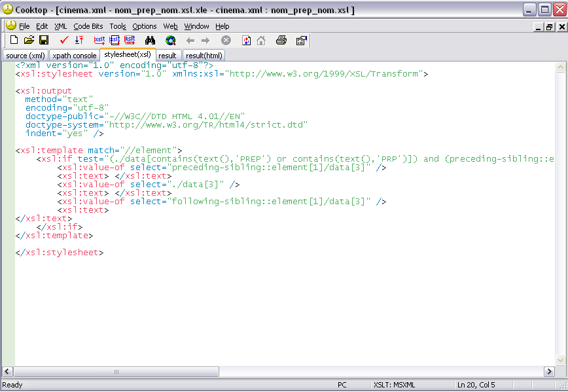Switch to the result tab

click(167, 56)
